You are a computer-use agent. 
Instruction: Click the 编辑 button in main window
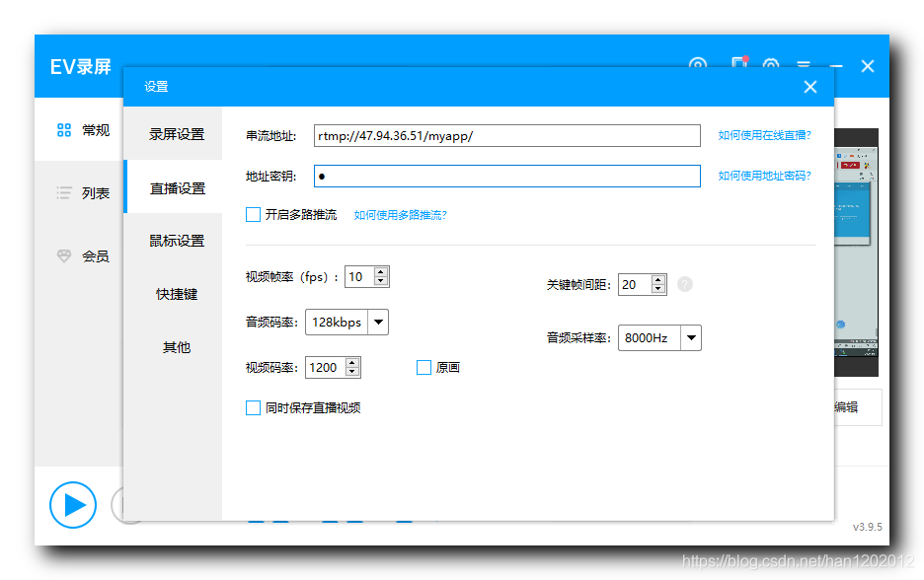(x=858, y=406)
